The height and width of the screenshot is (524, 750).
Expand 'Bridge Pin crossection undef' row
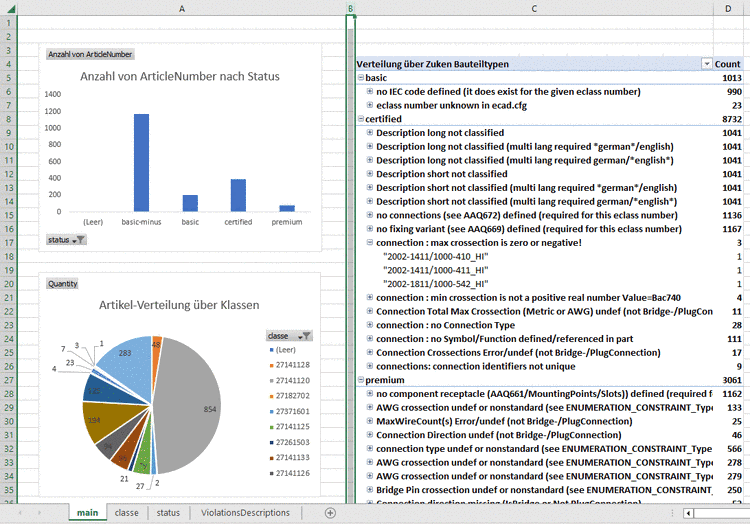(x=370, y=489)
